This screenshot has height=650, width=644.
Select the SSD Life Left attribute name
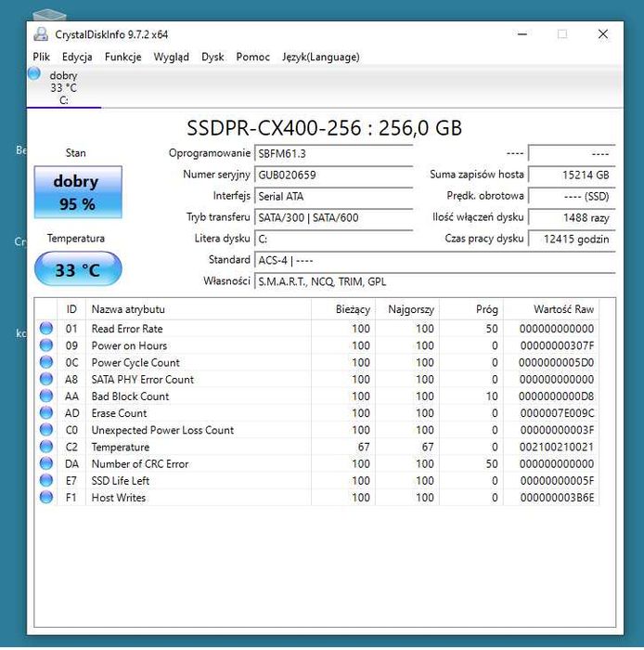120,481
